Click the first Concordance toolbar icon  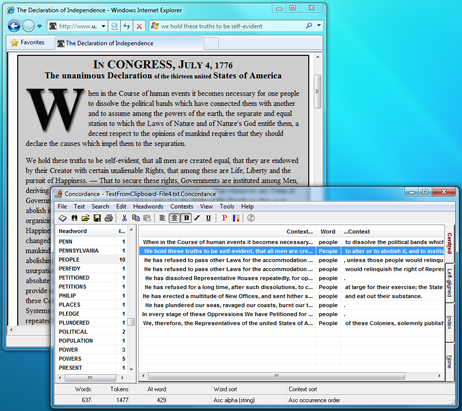click(x=63, y=218)
